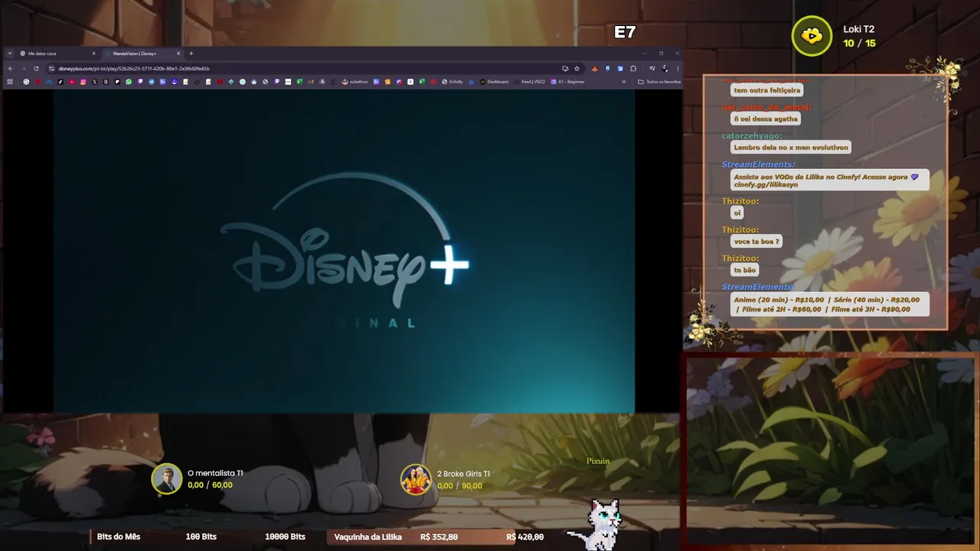Open the subathon bookmark
The height and width of the screenshot is (551, 980).
tap(354, 81)
